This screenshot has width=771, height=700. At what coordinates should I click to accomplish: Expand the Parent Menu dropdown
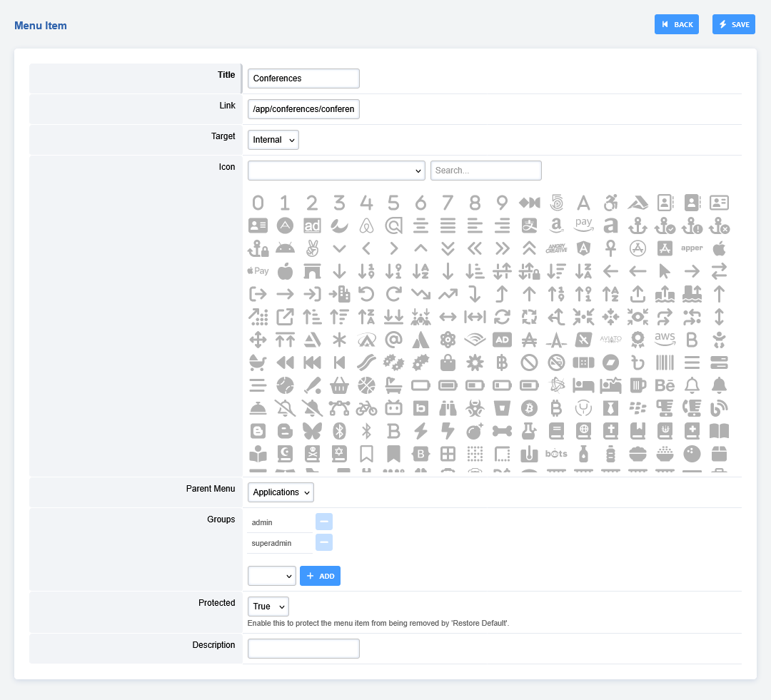point(281,492)
